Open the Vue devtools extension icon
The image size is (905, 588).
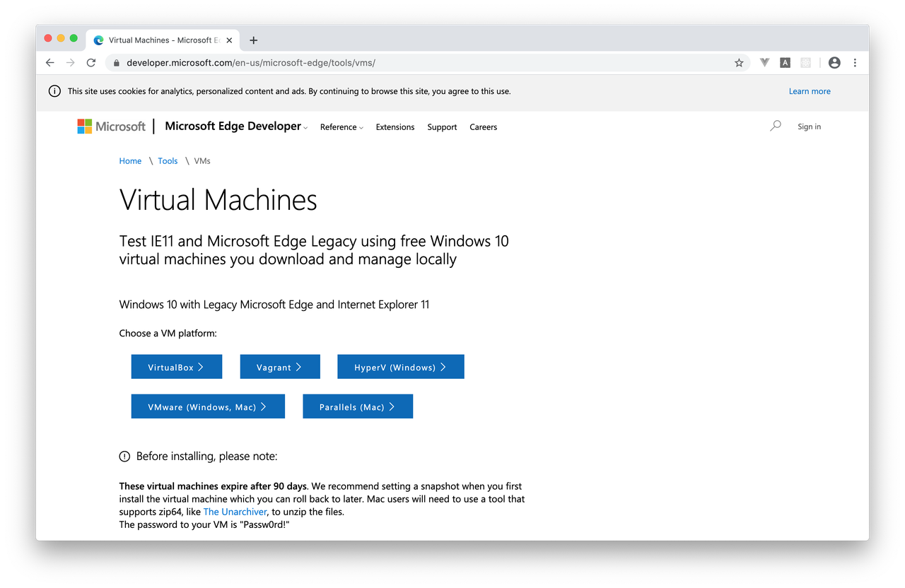point(764,63)
